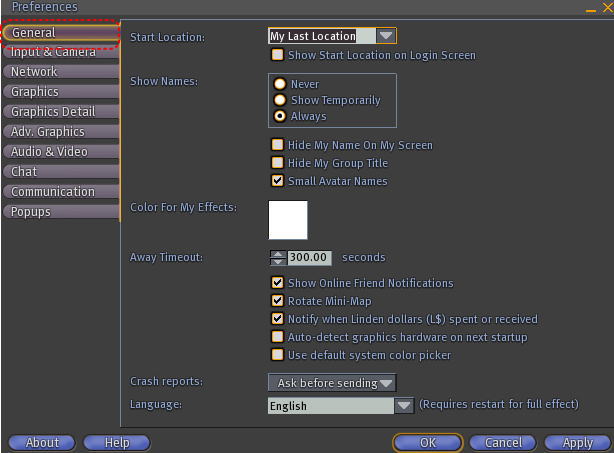Uncheck Notify when Linden dollars spent or received
Viewport: 614px width, 453px height.
coord(277,318)
